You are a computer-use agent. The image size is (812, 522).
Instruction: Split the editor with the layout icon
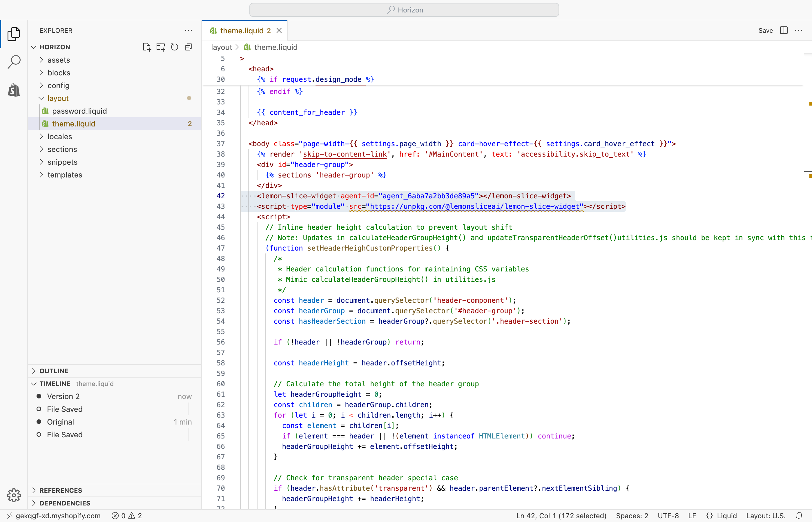click(784, 30)
